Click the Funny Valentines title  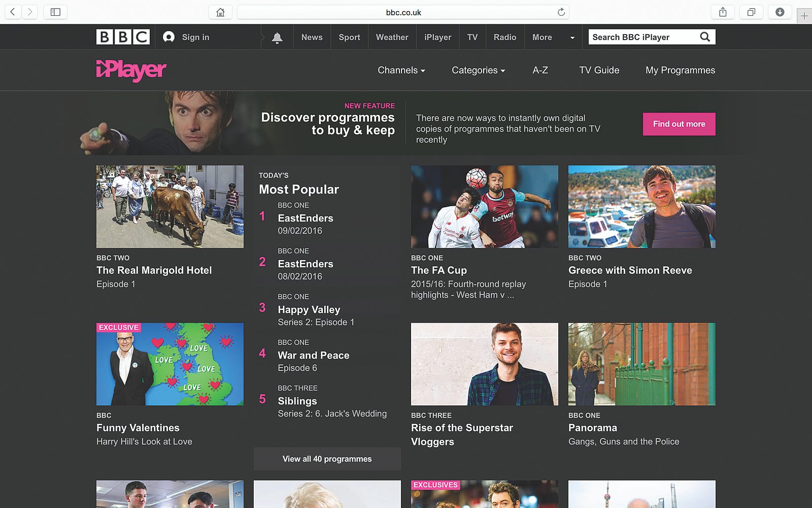[x=138, y=428]
